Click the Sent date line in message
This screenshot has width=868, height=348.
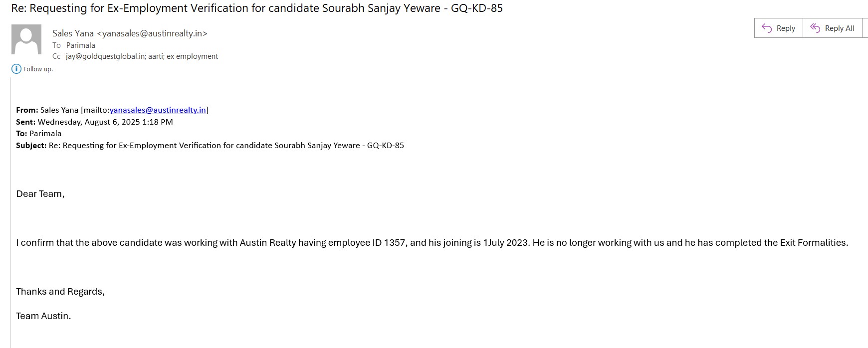pos(95,122)
